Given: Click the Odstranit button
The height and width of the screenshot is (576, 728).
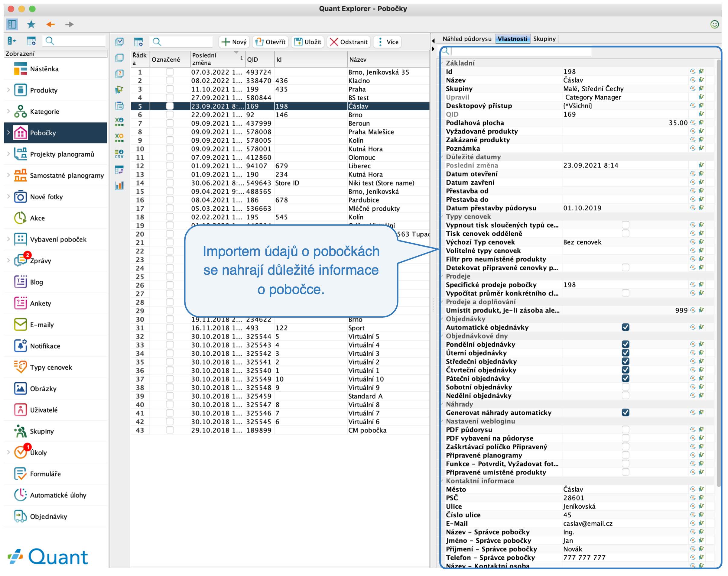Looking at the screenshot, I should coord(349,42).
